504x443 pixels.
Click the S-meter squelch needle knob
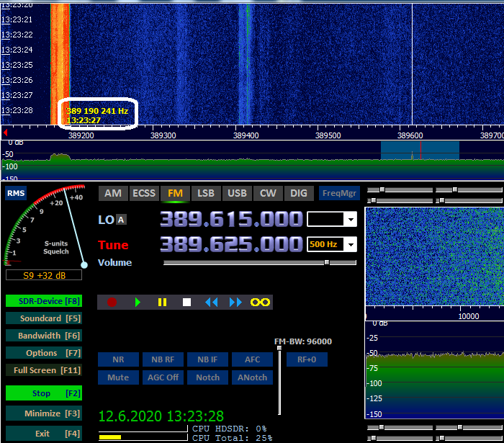[x=84, y=265]
